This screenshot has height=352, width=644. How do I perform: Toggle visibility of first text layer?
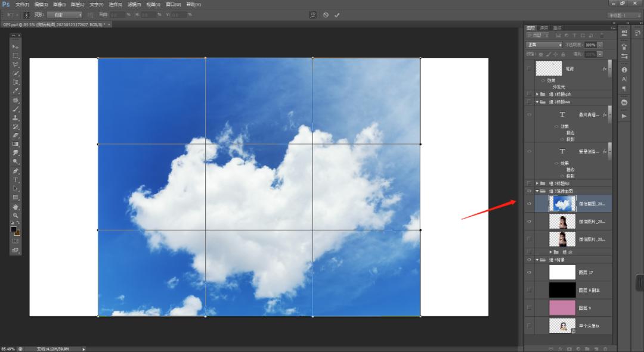[529, 114]
